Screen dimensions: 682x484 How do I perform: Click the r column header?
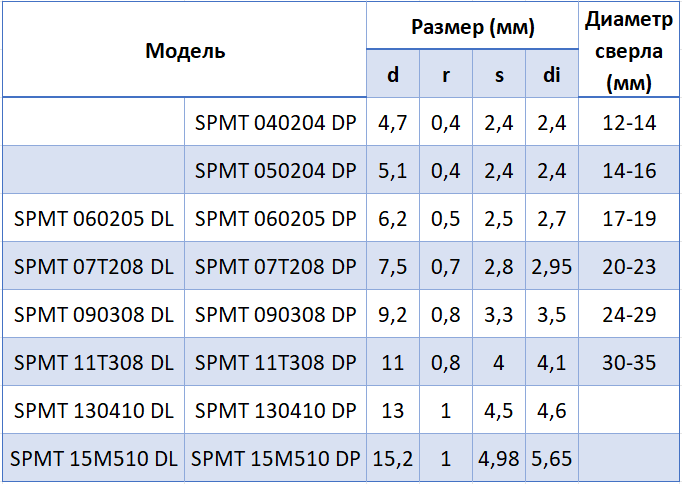click(x=446, y=73)
